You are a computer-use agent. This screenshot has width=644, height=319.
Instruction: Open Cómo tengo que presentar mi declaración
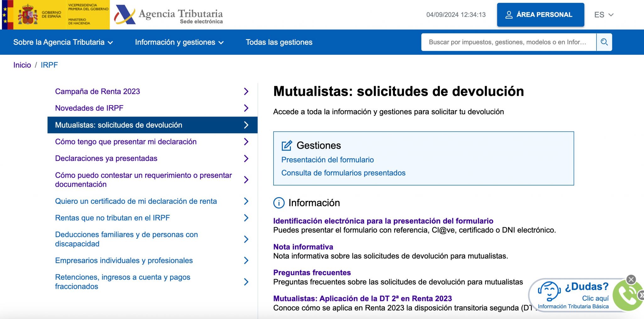pyautogui.click(x=126, y=142)
